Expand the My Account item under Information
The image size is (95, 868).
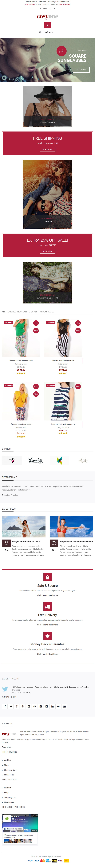tap(9, 802)
